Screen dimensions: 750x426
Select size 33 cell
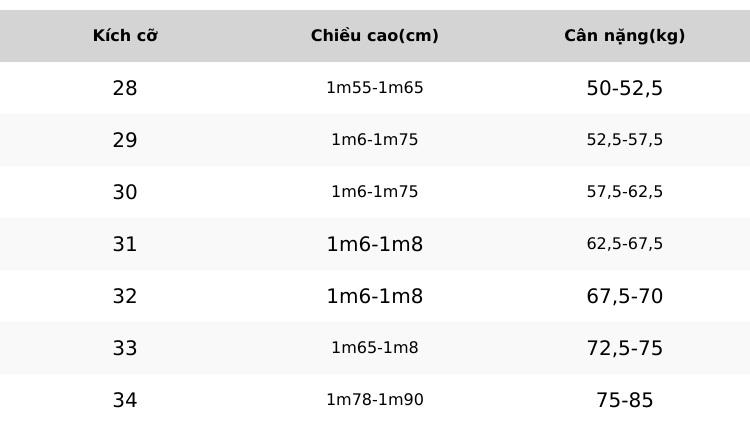(125, 348)
